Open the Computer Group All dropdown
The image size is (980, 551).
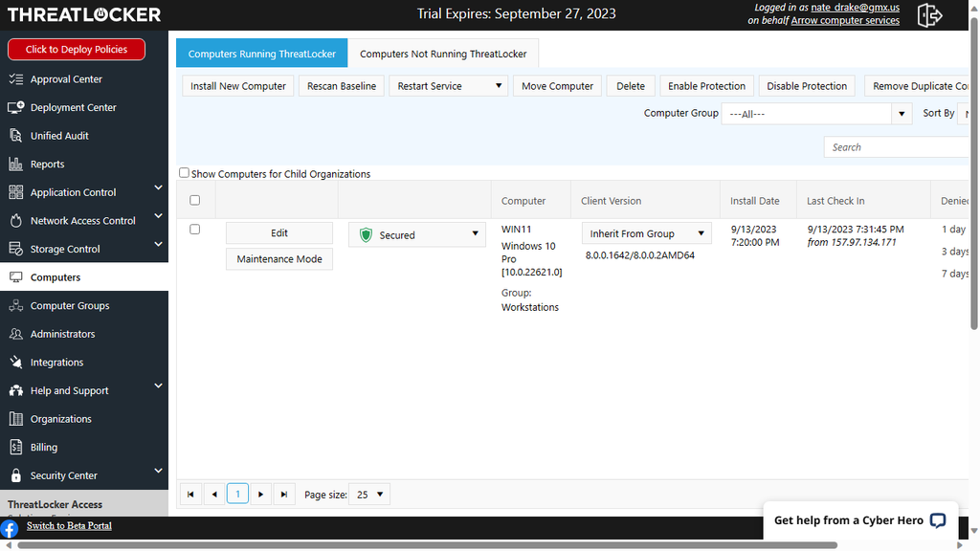[x=900, y=113]
